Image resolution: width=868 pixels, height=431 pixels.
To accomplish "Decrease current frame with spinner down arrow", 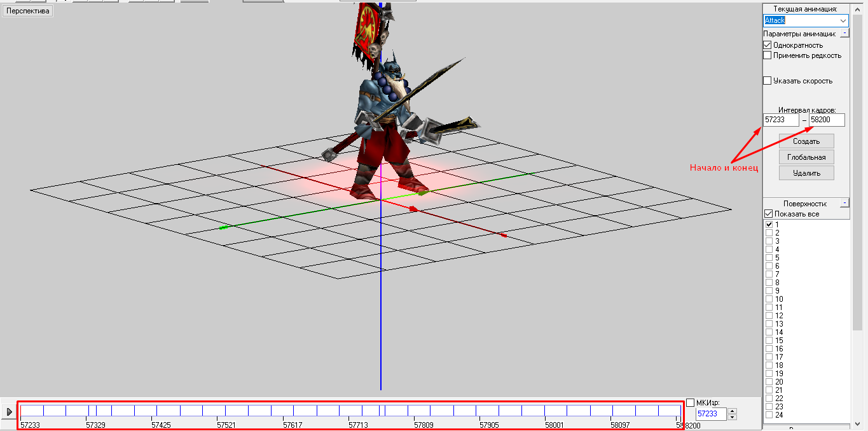I will pos(732,417).
